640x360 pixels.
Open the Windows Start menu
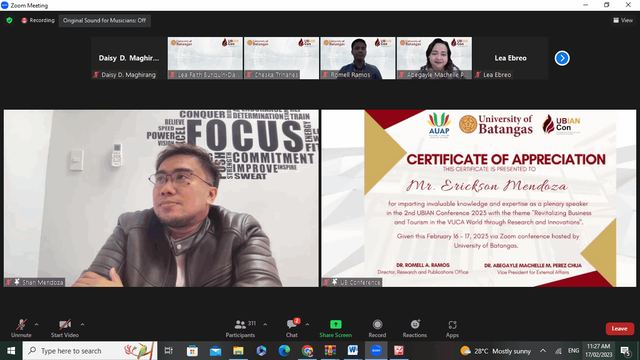coord(11,351)
